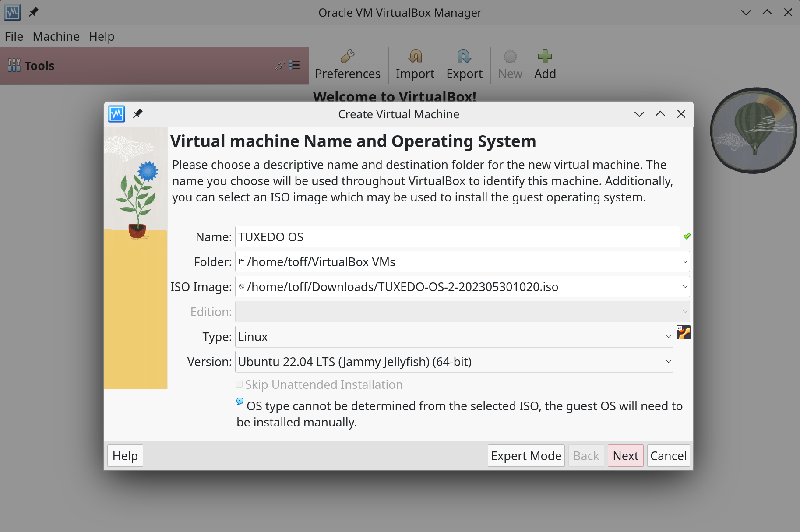Click the OS type icon beside Type

(x=683, y=333)
